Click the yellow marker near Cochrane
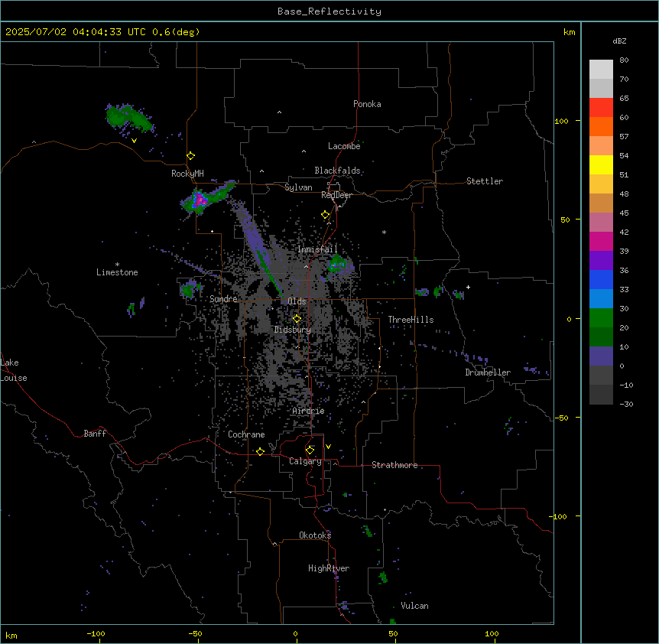 [x=260, y=451]
